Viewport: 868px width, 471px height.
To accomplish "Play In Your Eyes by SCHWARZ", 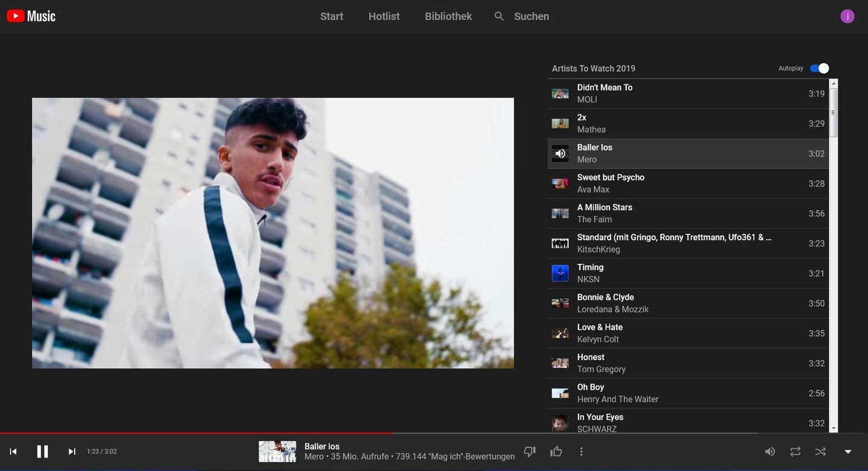I will point(688,421).
